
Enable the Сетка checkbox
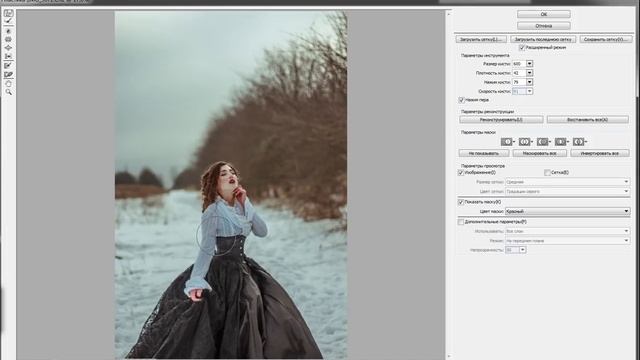547,173
